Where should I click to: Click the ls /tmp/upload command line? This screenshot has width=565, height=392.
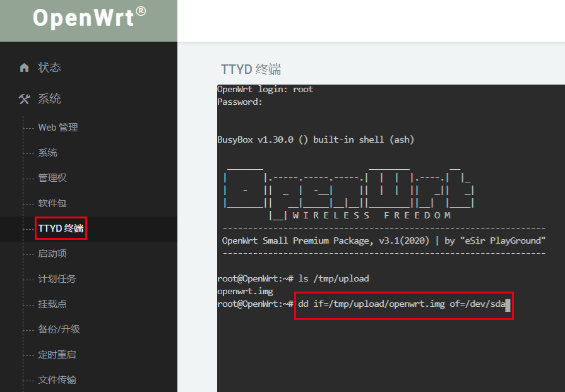(x=333, y=278)
